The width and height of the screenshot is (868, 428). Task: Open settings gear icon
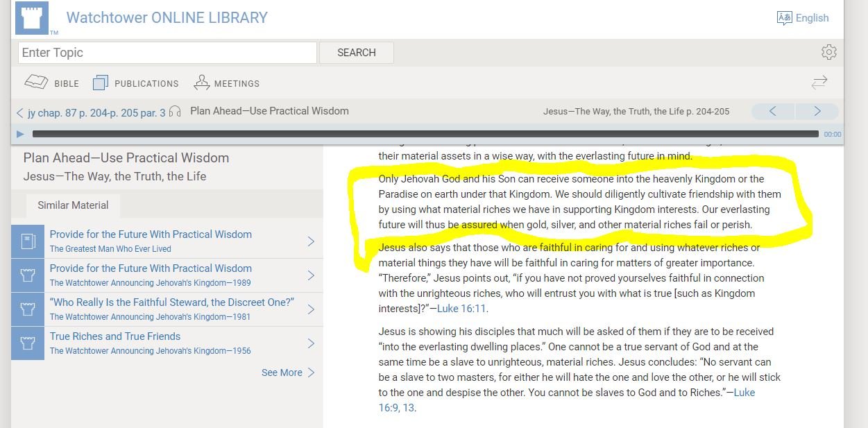828,52
